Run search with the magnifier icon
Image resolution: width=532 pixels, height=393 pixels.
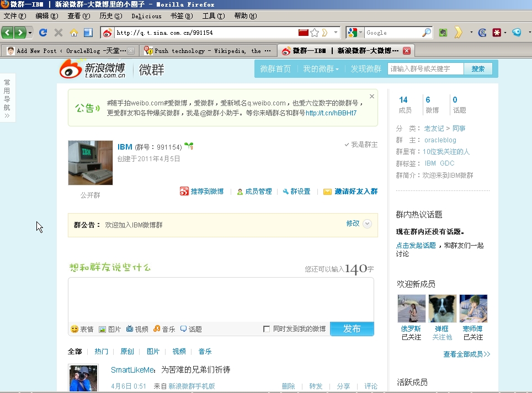(x=427, y=33)
